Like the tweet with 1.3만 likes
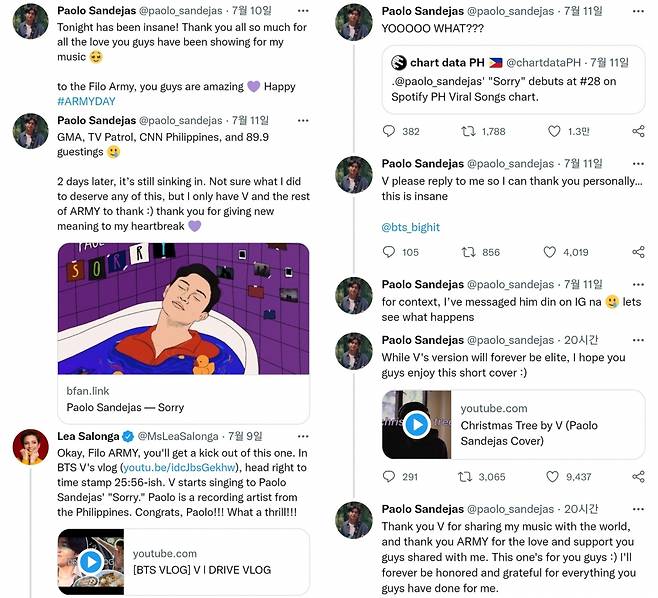The image size is (658, 598). click(x=554, y=131)
